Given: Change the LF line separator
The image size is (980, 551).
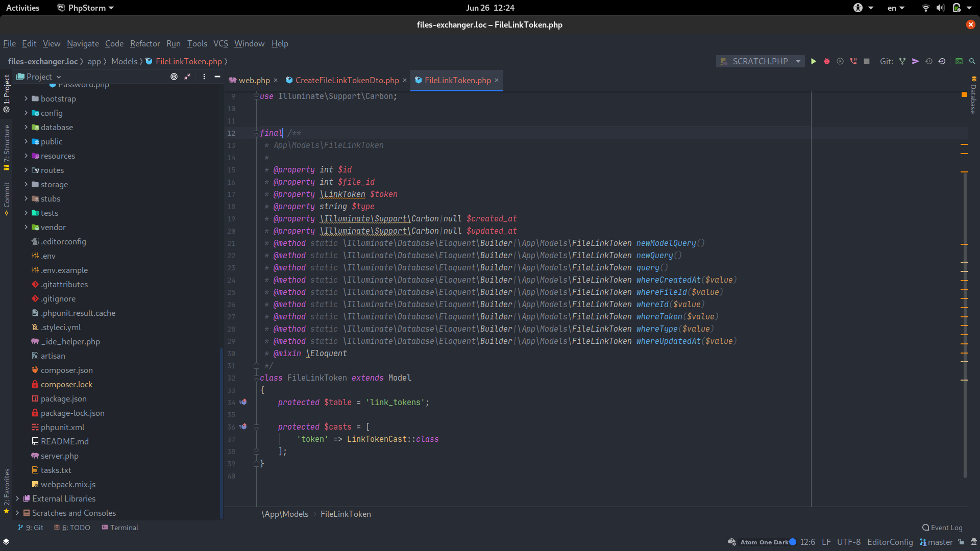Looking at the screenshot, I should [x=826, y=542].
